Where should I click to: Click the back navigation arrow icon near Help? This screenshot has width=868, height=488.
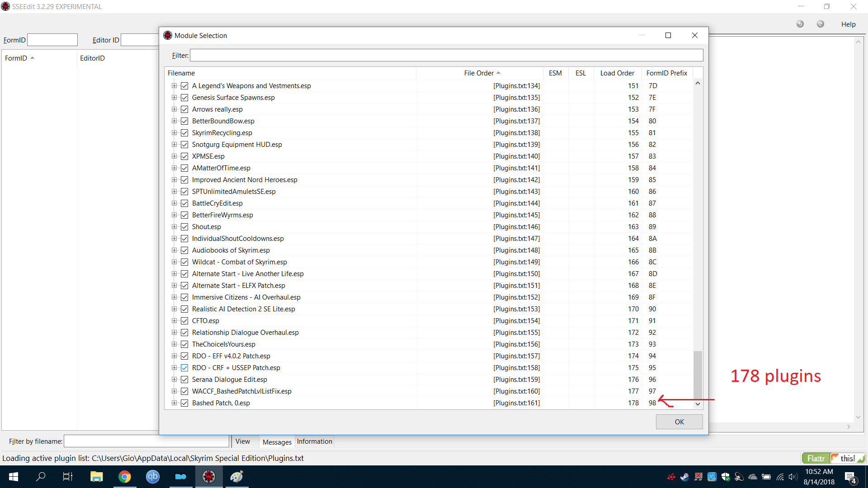click(x=800, y=24)
